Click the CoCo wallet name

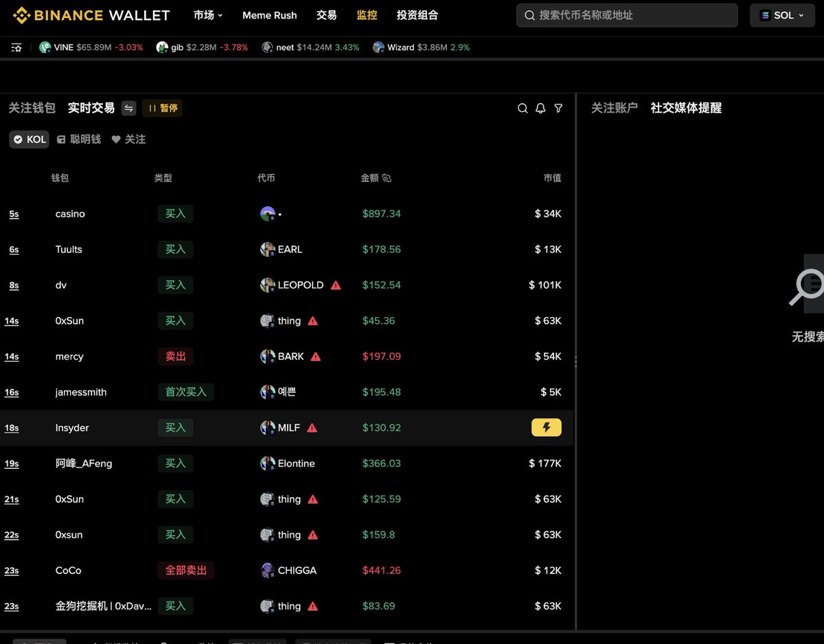(69, 571)
